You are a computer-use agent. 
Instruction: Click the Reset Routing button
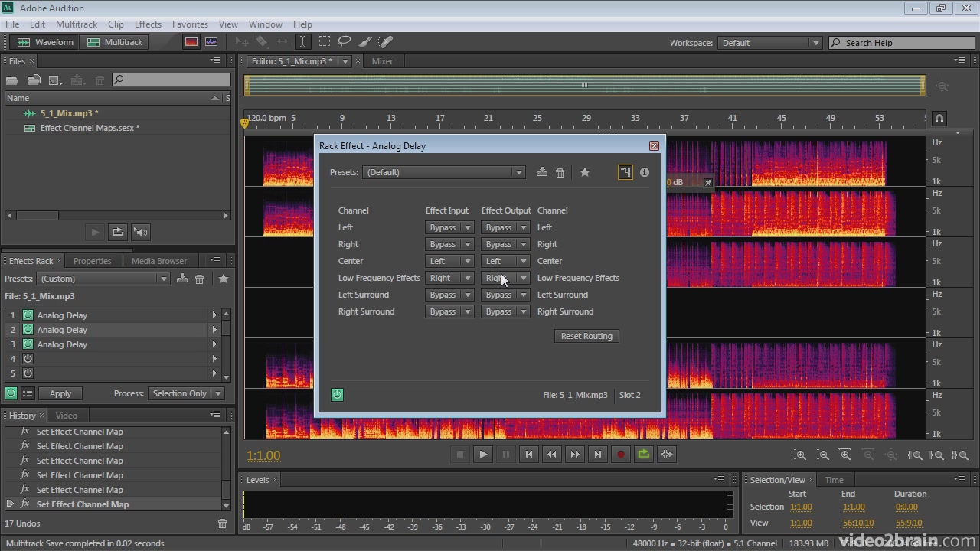pyautogui.click(x=586, y=336)
